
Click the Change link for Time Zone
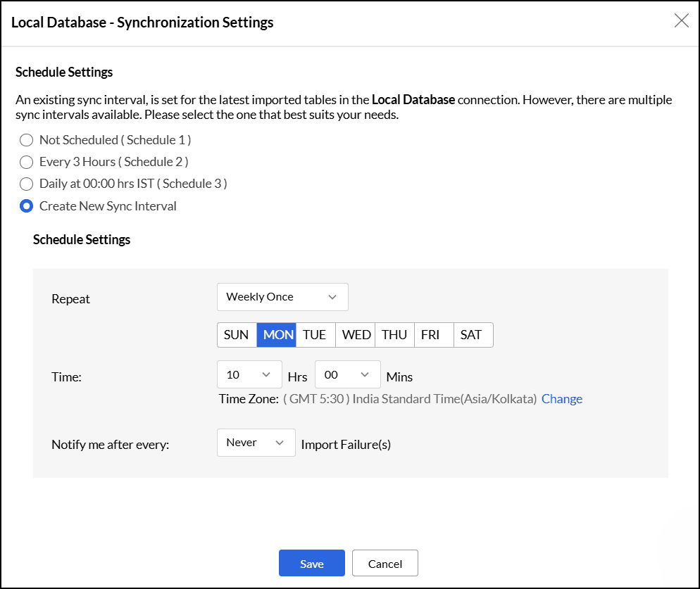pyautogui.click(x=562, y=398)
